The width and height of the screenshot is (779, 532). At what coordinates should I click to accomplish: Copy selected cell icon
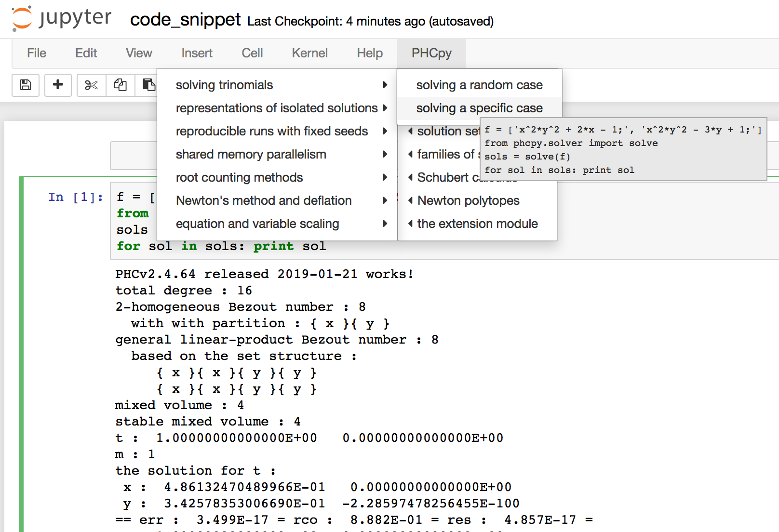(x=120, y=85)
